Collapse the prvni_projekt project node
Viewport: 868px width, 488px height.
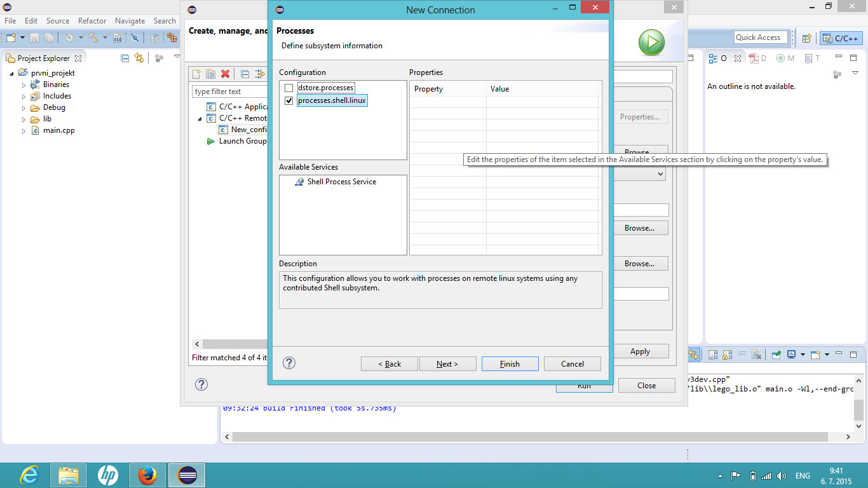pos(12,73)
